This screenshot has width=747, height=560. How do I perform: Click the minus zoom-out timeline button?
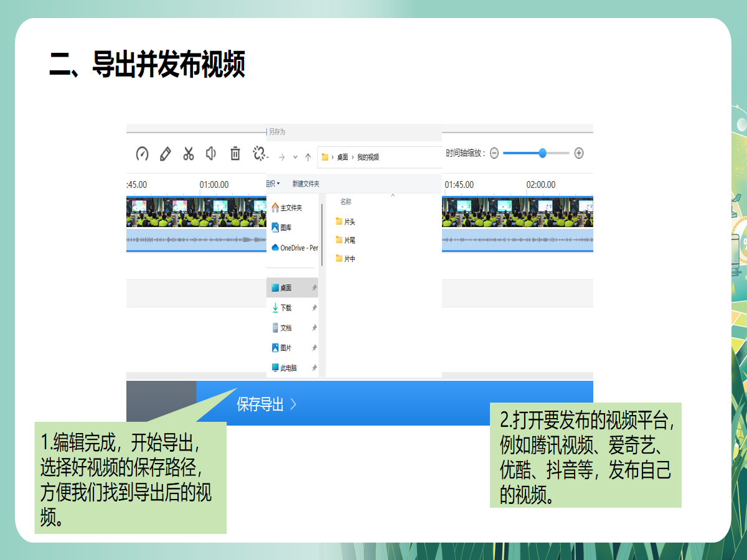(x=494, y=153)
